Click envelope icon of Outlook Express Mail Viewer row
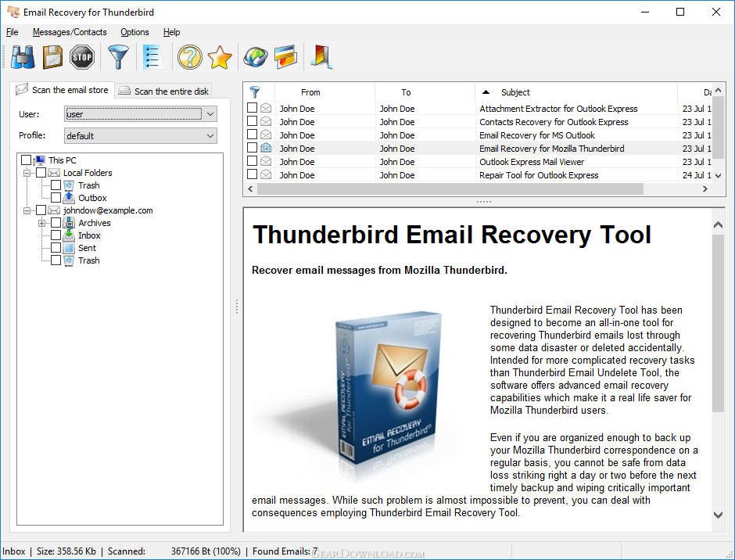The height and width of the screenshot is (560, 735). [266, 161]
